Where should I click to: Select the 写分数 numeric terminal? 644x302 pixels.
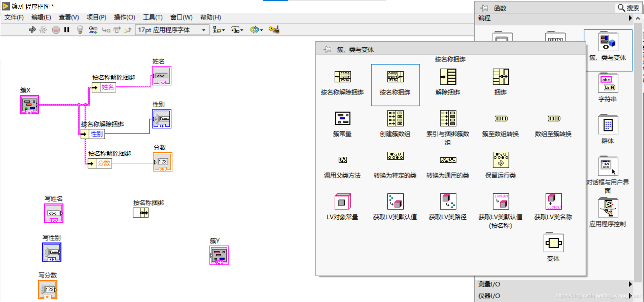[48, 290]
